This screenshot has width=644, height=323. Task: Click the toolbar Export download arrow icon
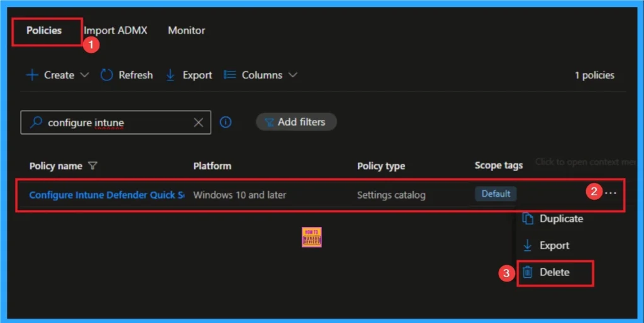pyautogui.click(x=170, y=75)
